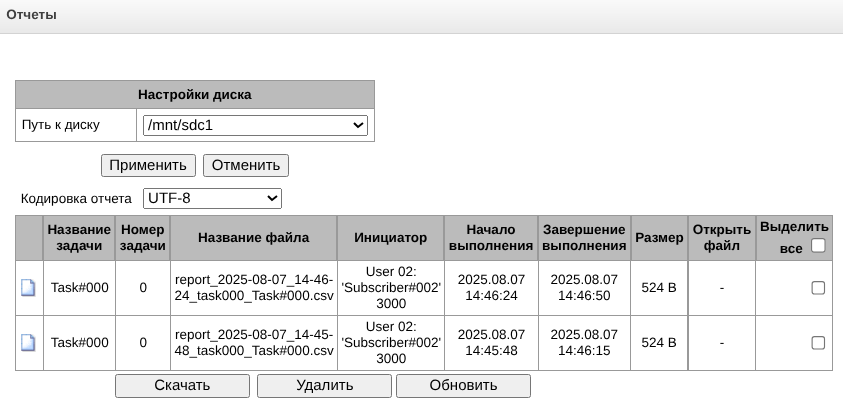Click the 'Отчеты' page title
The height and width of the screenshot is (405, 843).
(32, 15)
